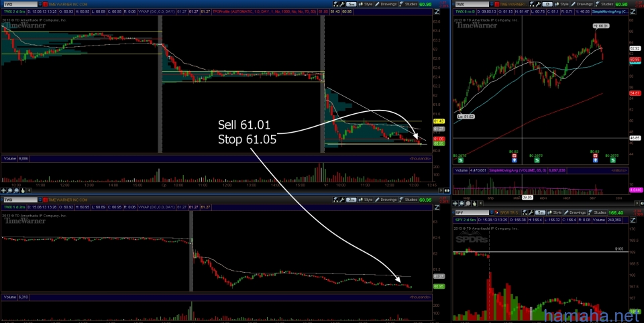The height and width of the screenshot is (323, 644).
Task: Click auto-scale icon in bottom-left chart status row
Action: click(437, 207)
